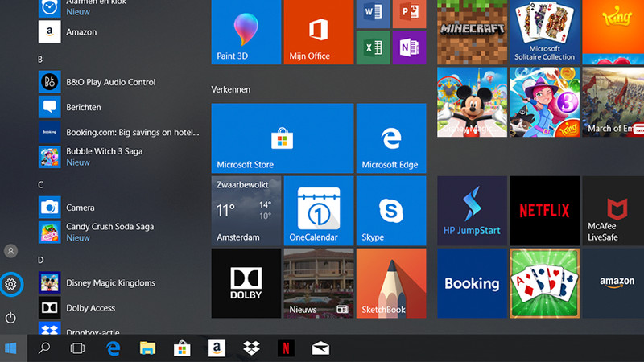
Task: Launch the PowerPoint tile
Action: (x=409, y=14)
